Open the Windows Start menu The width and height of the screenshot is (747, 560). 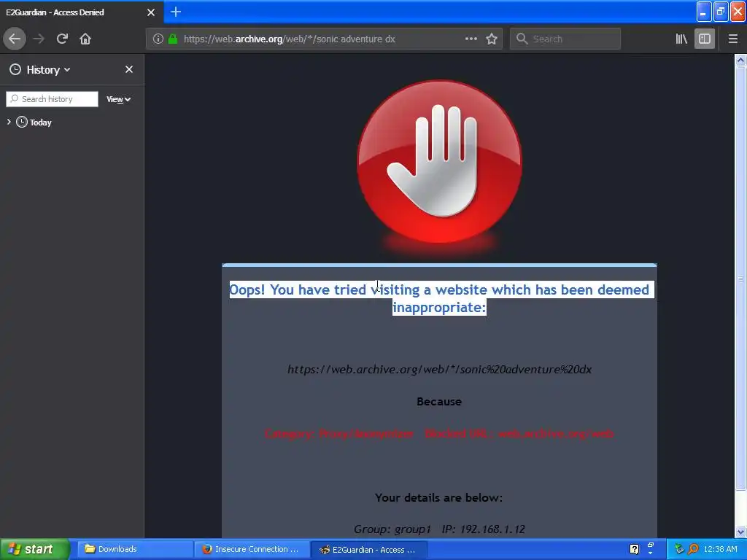click(x=34, y=549)
